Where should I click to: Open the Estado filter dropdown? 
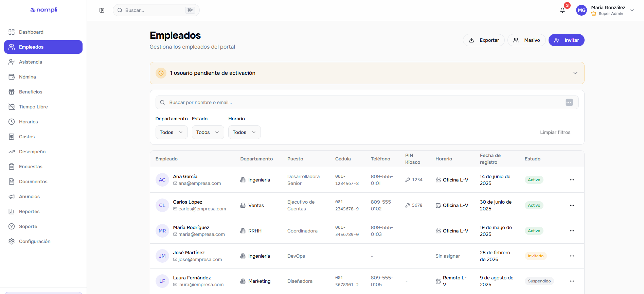point(208,132)
